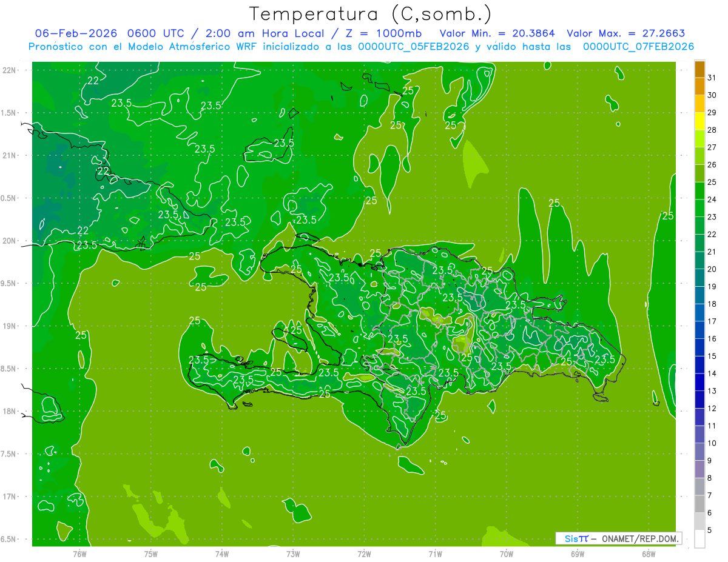Click the "76W" longitude axis label
Screen dimensions: 728x562
tap(79, 554)
